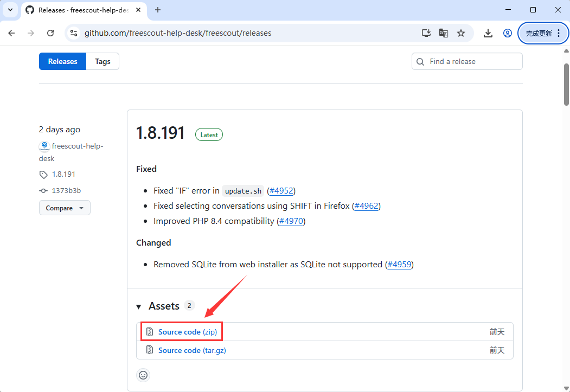
Task: Click the browser back arrow
Action: [11, 33]
